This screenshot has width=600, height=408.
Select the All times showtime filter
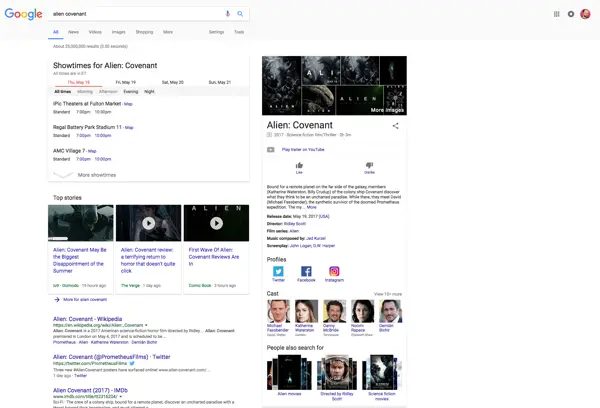[x=62, y=92]
